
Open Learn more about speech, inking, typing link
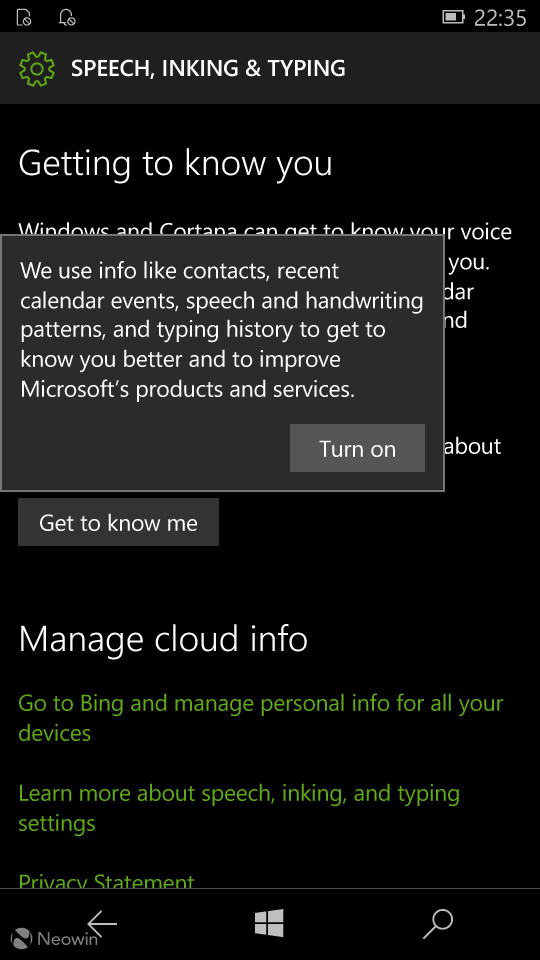point(239,808)
